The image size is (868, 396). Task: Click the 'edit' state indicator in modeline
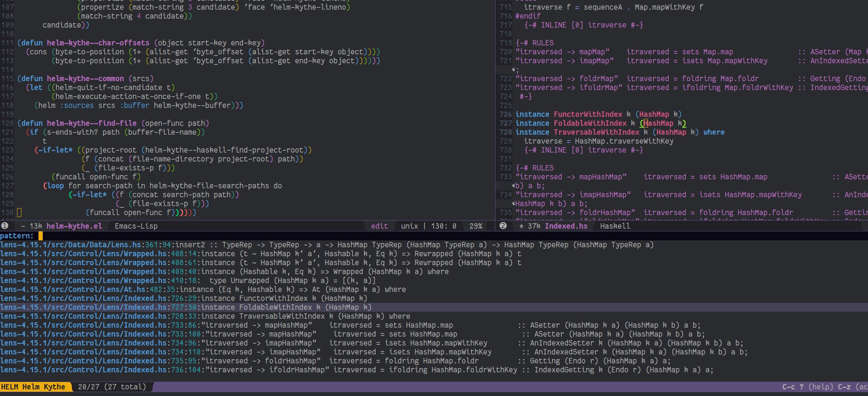click(x=379, y=226)
